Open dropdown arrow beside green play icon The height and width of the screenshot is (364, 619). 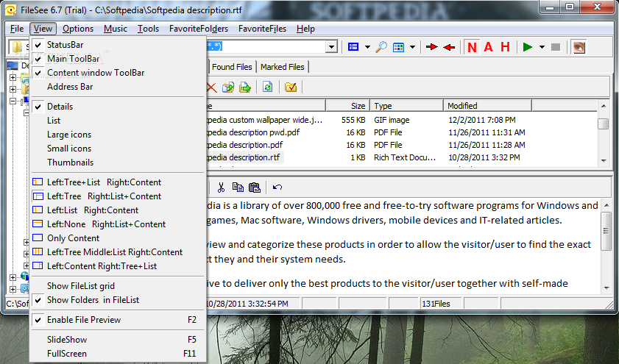[542, 47]
